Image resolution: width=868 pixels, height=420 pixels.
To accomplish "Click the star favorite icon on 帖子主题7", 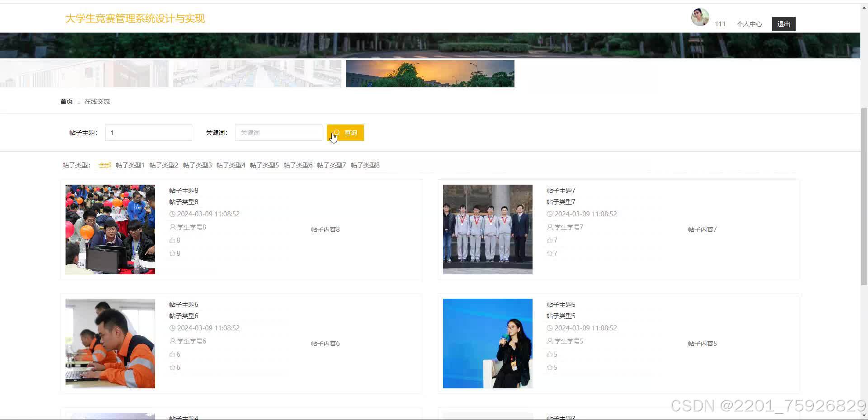I will tap(549, 253).
